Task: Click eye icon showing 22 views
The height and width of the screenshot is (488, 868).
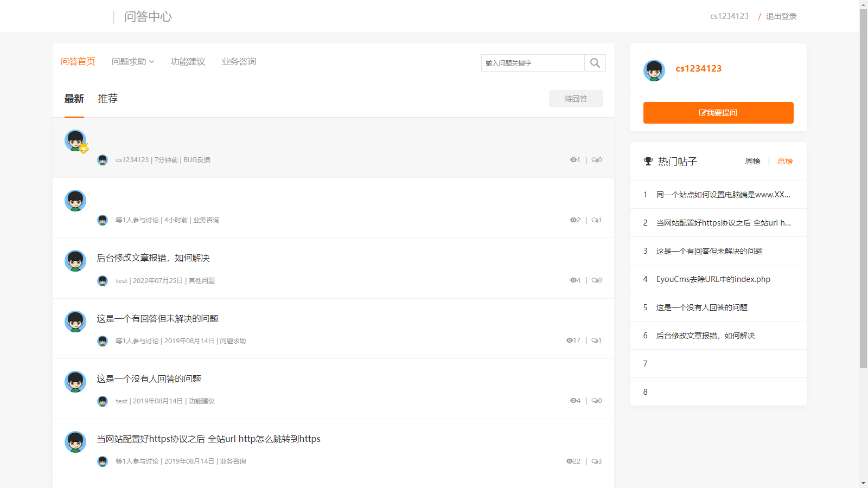Action: 569,461
